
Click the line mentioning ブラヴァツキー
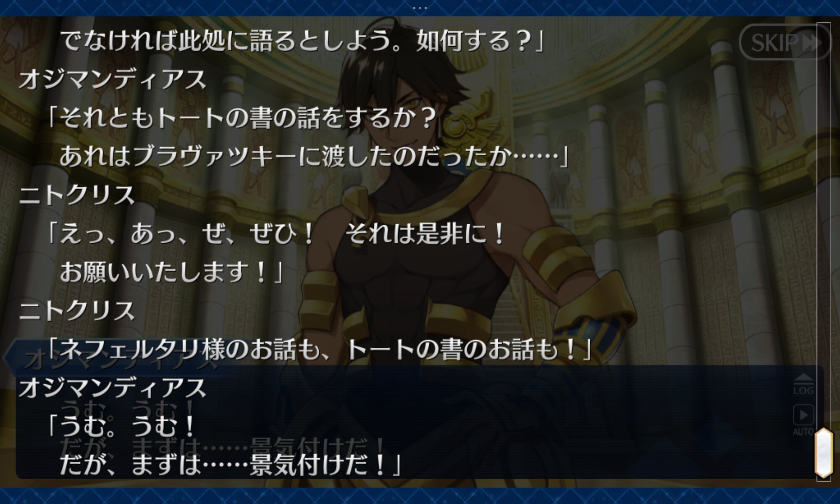tap(314, 156)
